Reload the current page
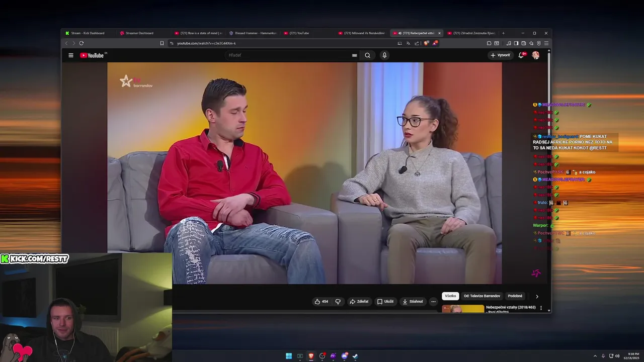This screenshot has height=362, width=644. (x=82, y=43)
